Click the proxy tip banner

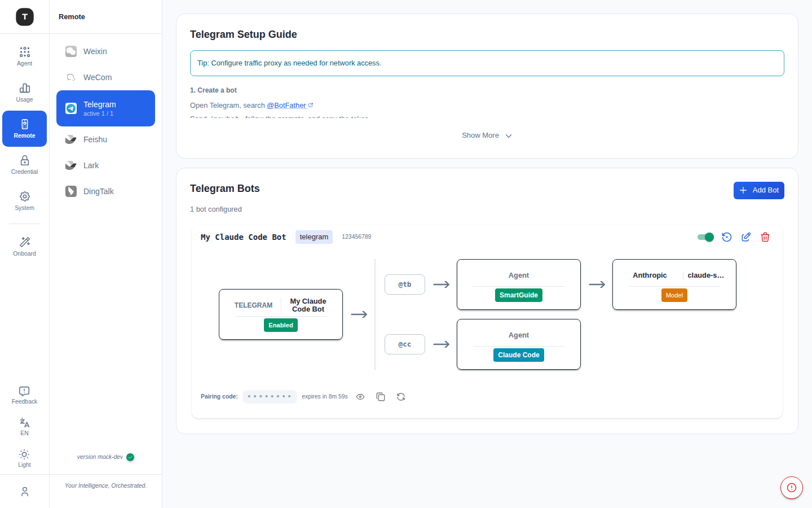coord(487,63)
